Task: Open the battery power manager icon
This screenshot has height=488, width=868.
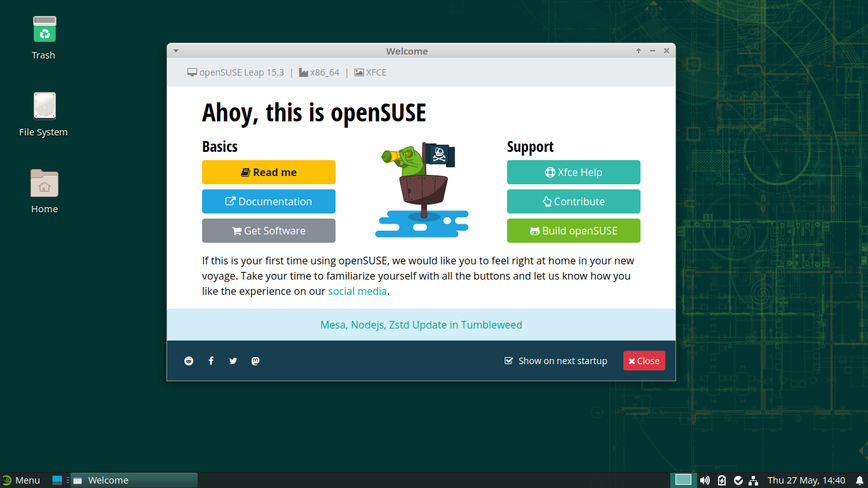Action: (722, 480)
